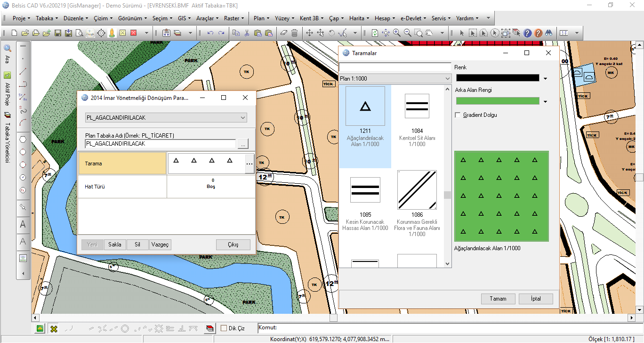Expand the ruler toolbar dropdown arrow

click(576, 33)
